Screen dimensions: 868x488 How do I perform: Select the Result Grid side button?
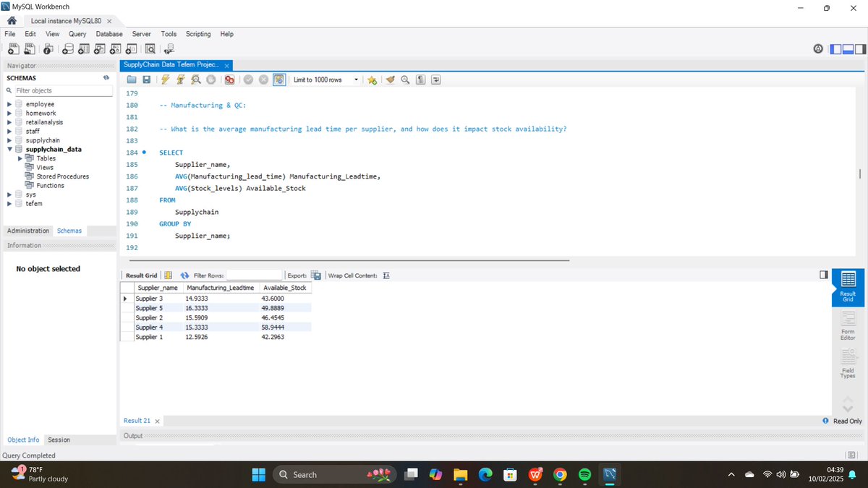coord(848,287)
